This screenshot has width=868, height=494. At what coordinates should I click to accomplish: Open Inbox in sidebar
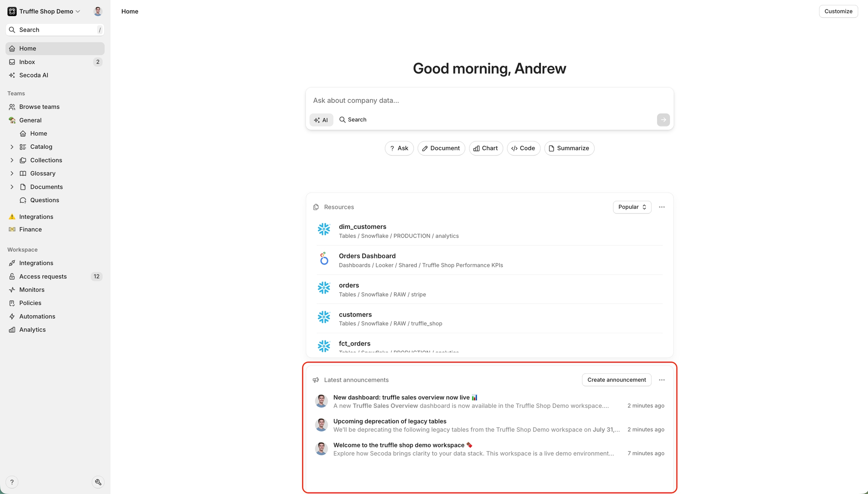pyautogui.click(x=27, y=62)
